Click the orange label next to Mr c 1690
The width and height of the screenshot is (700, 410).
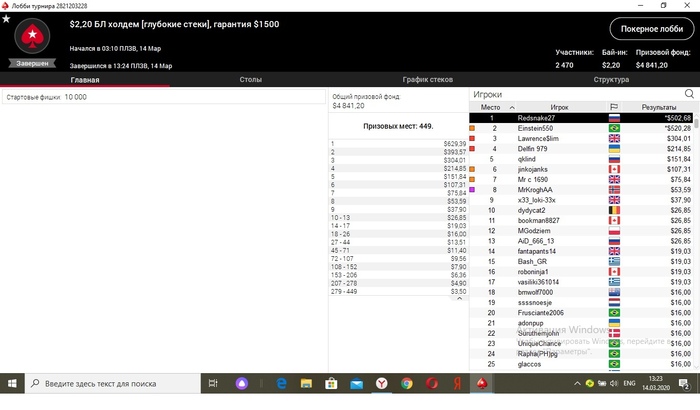472,180
